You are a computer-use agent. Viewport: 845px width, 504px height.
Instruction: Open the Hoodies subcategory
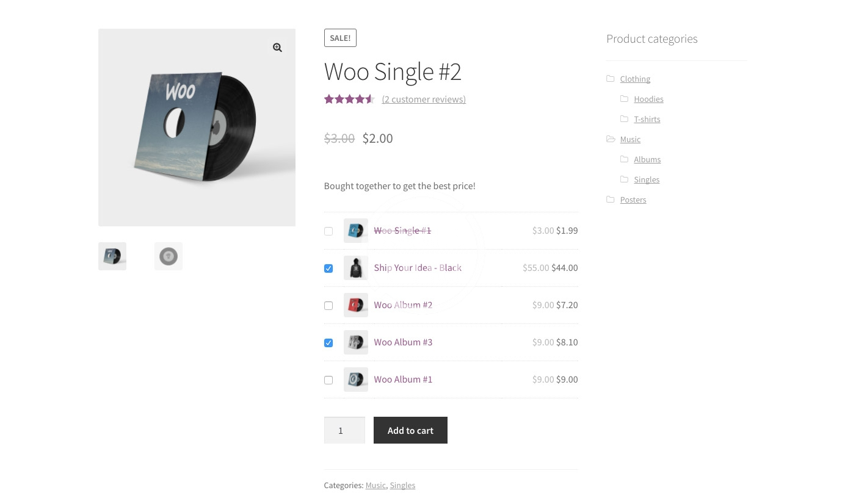(x=648, y=99)
